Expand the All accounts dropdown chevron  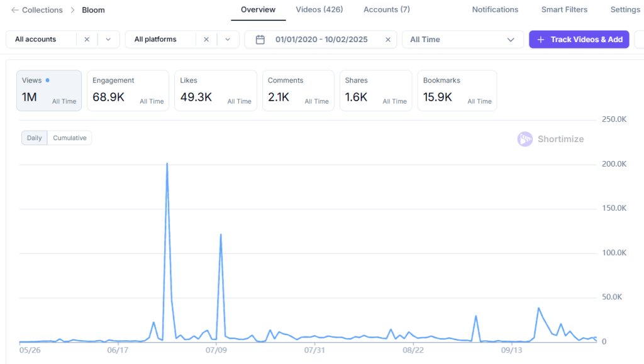point(108,39)
